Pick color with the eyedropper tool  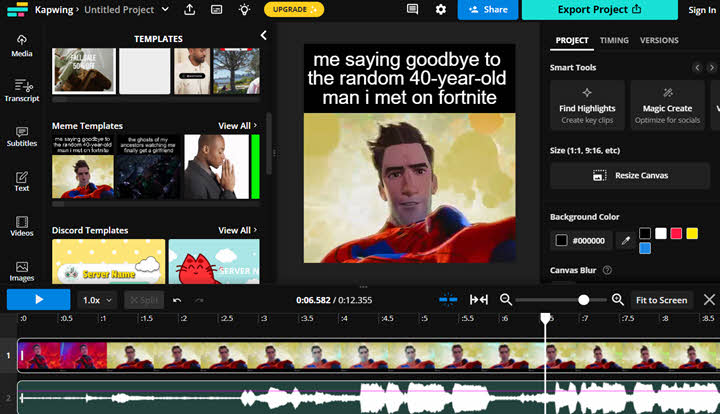point(625,240)
